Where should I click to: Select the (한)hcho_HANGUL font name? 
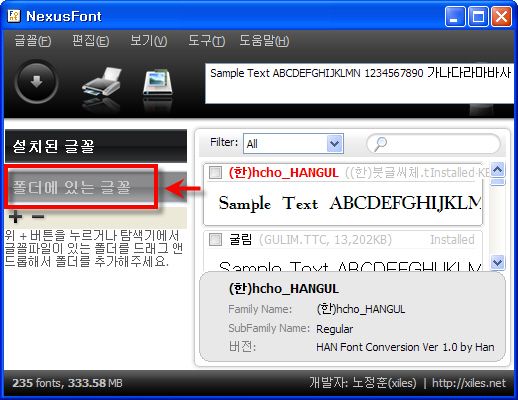point(283,173)
